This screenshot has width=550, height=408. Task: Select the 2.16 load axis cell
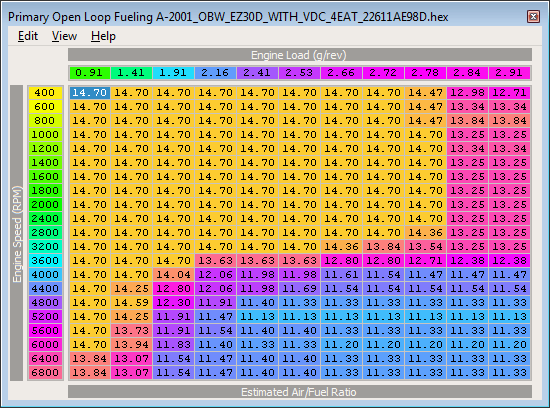click(x=216, y=73)
